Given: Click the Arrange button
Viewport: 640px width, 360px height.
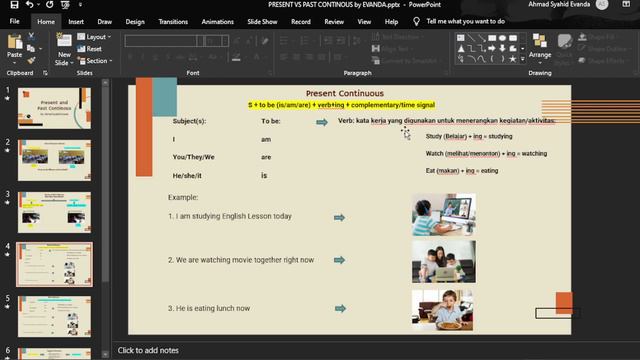Looking at the screenshot, I should click(x=540, y=49).
